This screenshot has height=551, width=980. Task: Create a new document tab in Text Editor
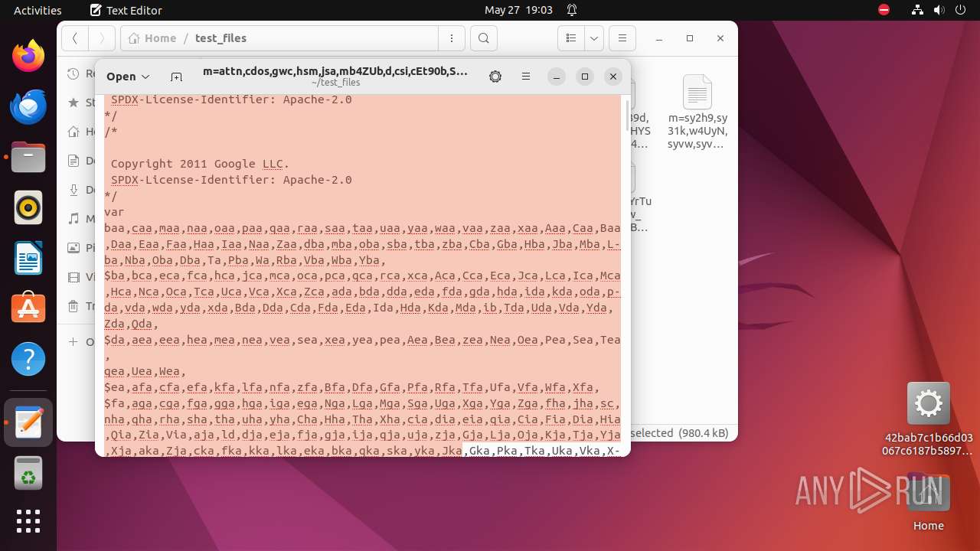coord(176,77)
